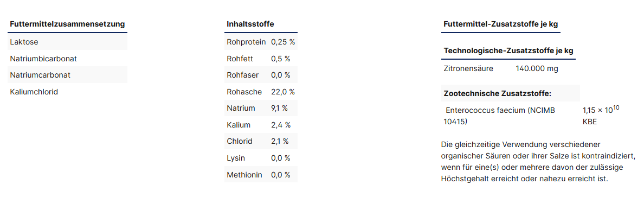Click the Technologische-Zusatzstoffe je kg heading
644x197 pixels.
point(508,50)
